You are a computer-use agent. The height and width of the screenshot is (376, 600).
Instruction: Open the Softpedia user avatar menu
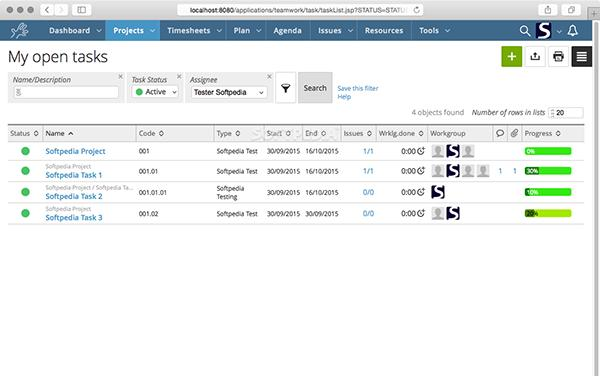click(543, 31)
